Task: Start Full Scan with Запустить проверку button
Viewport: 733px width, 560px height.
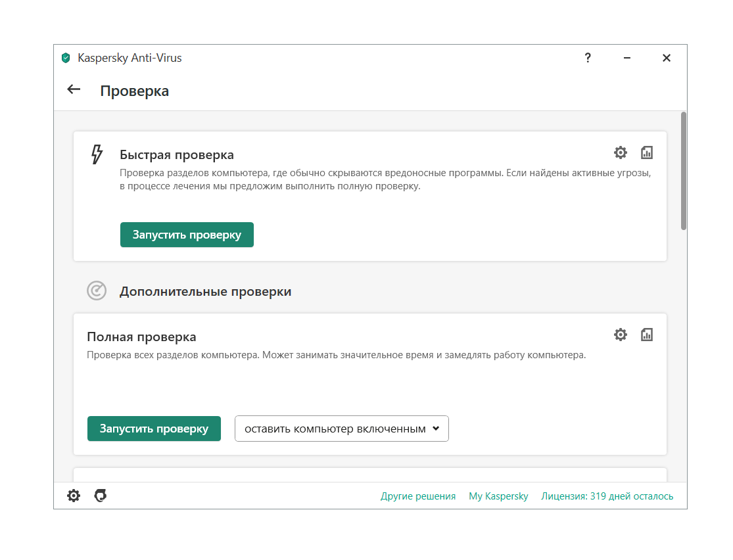Action: pos(154,429)
